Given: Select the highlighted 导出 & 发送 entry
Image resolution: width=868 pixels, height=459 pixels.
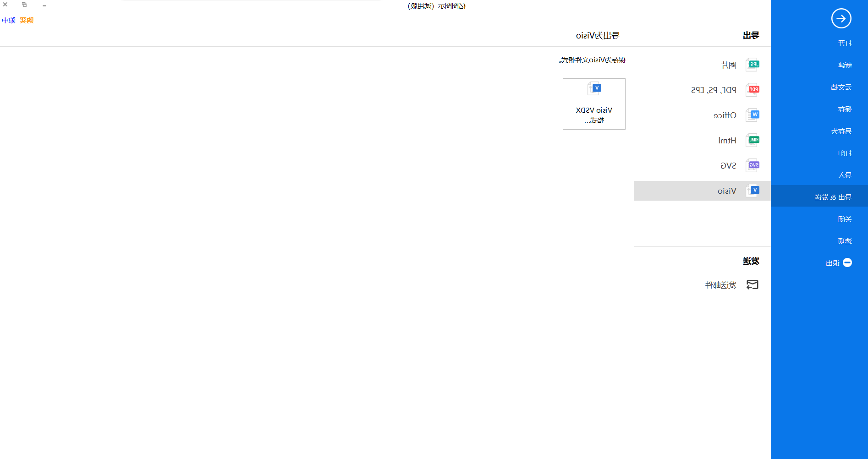Looking at the screenshot, I should pos(819,197).
